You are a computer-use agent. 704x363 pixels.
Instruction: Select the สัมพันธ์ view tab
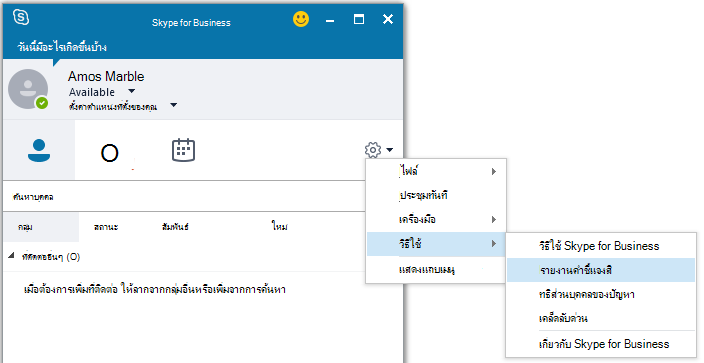[175, 227]
